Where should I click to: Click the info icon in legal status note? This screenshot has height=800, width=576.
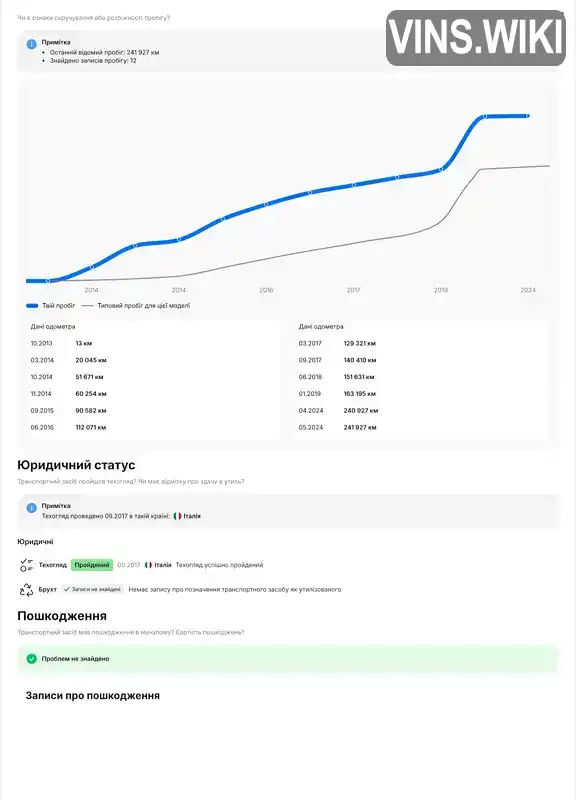32,508
